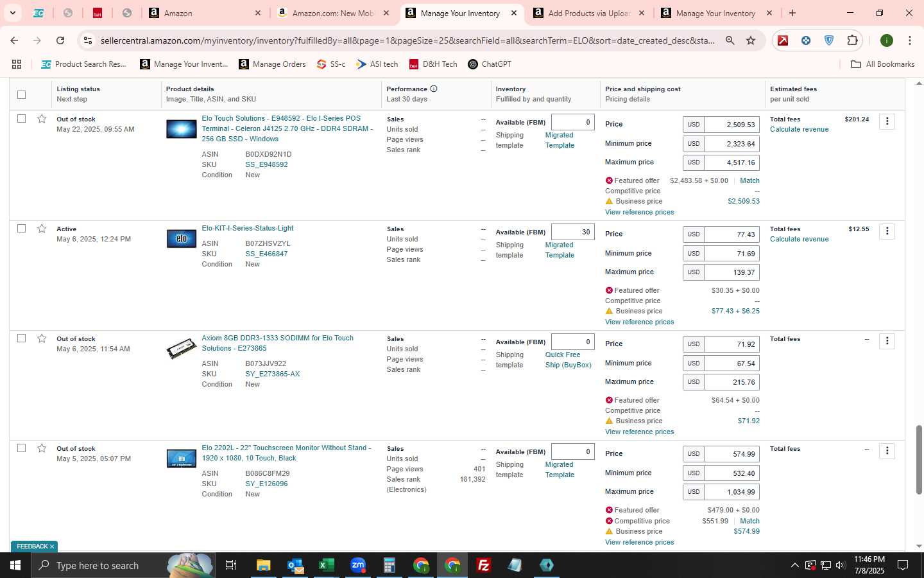Open Elo-KIT-I-Series-Status-Light title link
924x578 pixels.
(247, 228)
